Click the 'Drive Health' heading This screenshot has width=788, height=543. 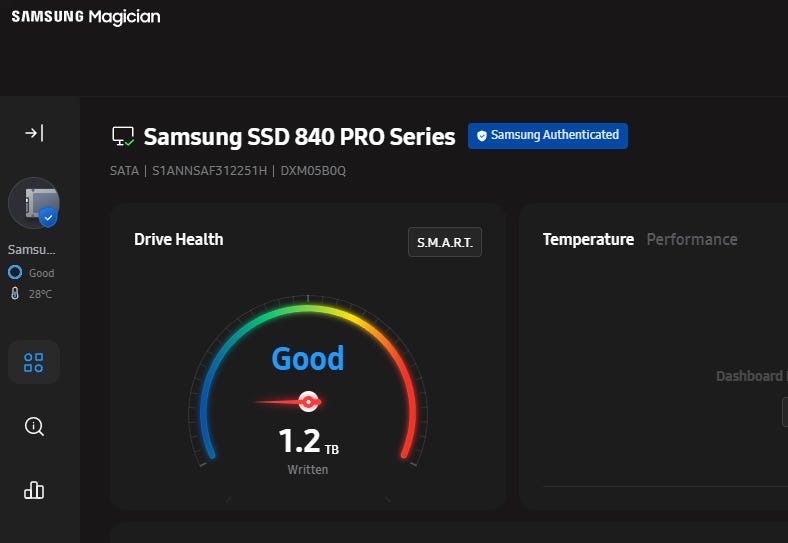click(x=178, y=239)
